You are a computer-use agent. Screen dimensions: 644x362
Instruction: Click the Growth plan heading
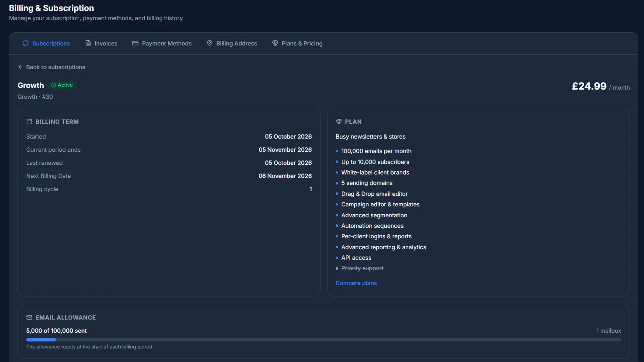coord(31,85)
